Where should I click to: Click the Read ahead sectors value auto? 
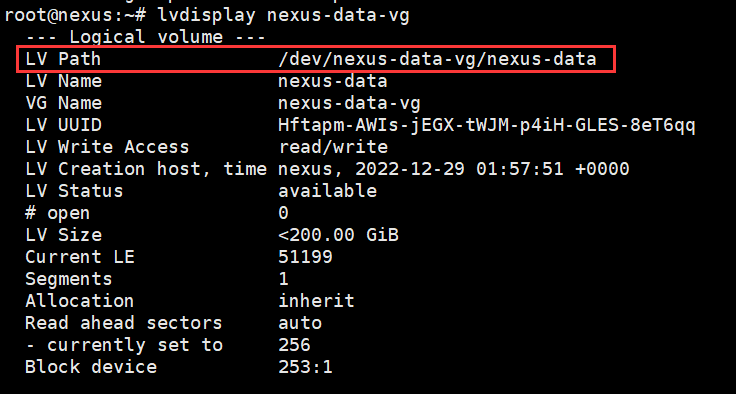coord(300,323)
